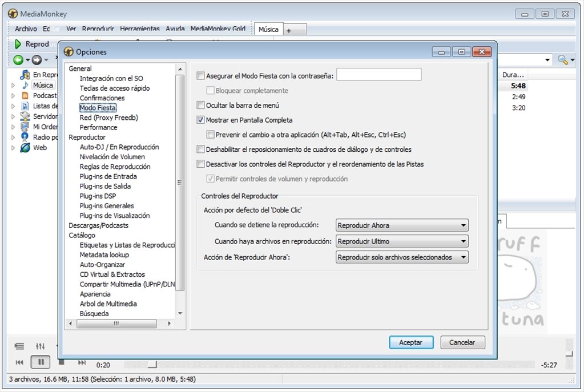The height and width of the screenshot is (392, 584).
Task: Open 'Cuando haya archivos en reproducción' dropdown
Action: tap(402, 241)
